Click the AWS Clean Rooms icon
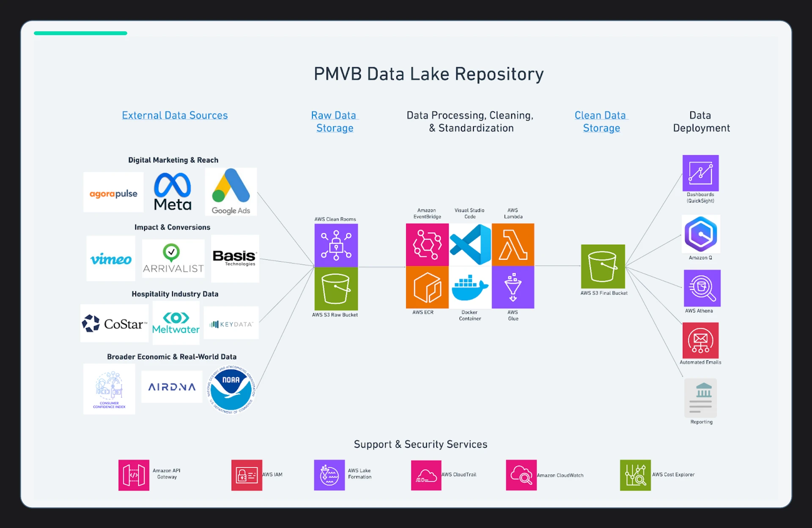Image resolution: width=812 pixels, height=528 pixels. (x=336, y=245)
